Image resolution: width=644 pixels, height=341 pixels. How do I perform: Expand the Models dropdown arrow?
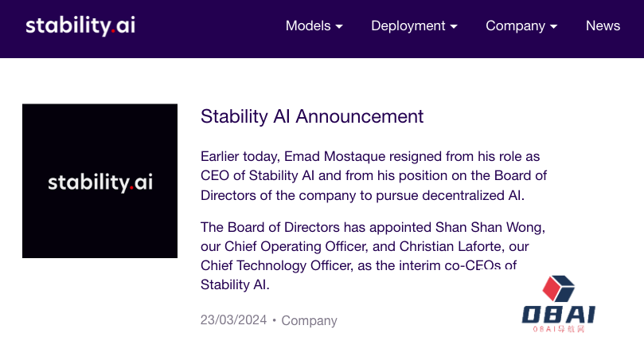(x=339, y=26)
